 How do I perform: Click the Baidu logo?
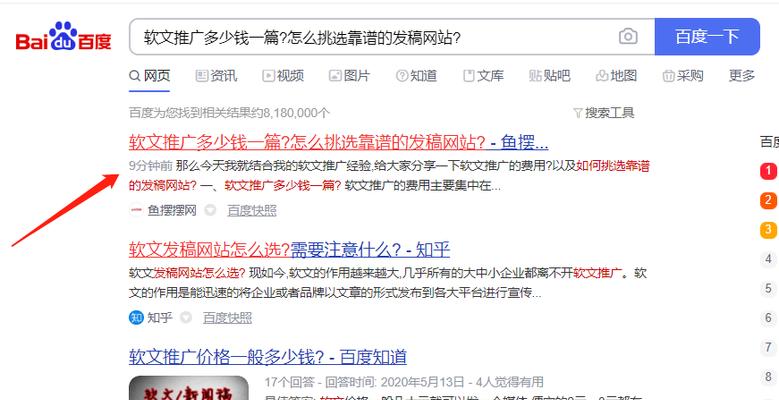tap(63, 37)
